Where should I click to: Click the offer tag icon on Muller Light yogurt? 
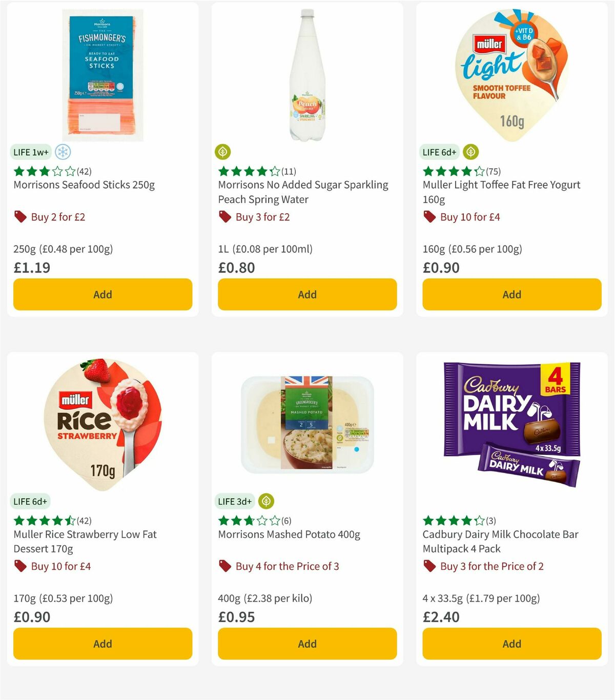pyautogui.click(x=429, y=217)
